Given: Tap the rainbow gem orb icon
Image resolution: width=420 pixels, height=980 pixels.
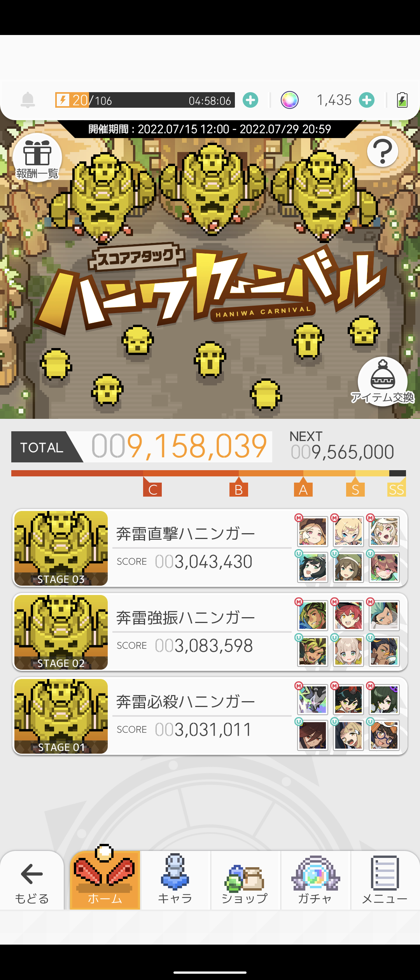Looking at the screenshot, I should coord(290,100).
